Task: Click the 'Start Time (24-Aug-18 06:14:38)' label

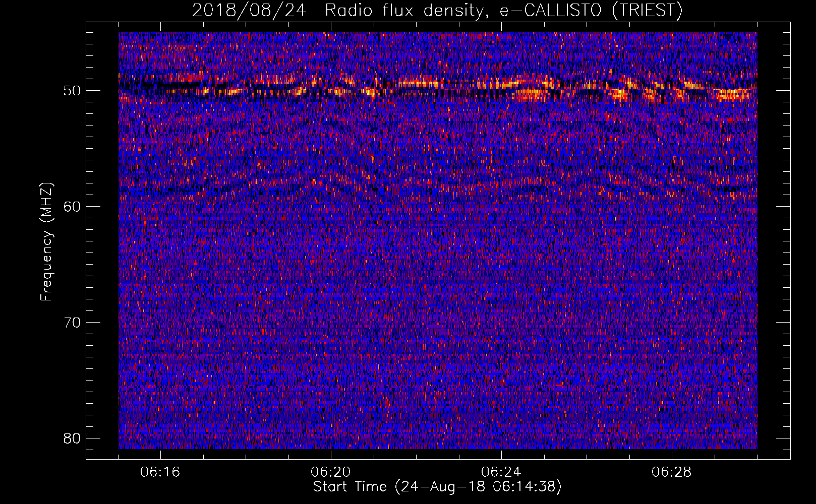Action: point(437,487)
